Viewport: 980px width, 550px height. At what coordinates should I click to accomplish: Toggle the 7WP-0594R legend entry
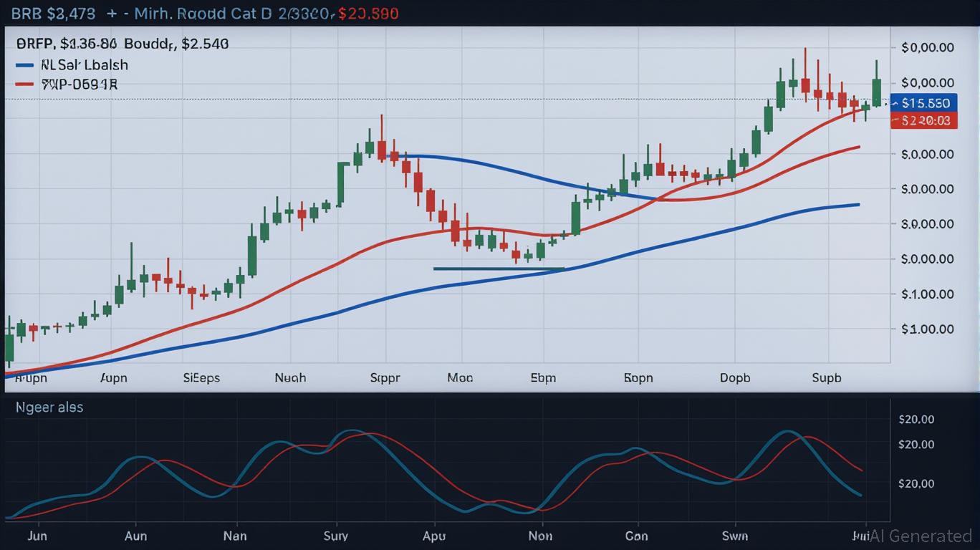pos(80,85)
